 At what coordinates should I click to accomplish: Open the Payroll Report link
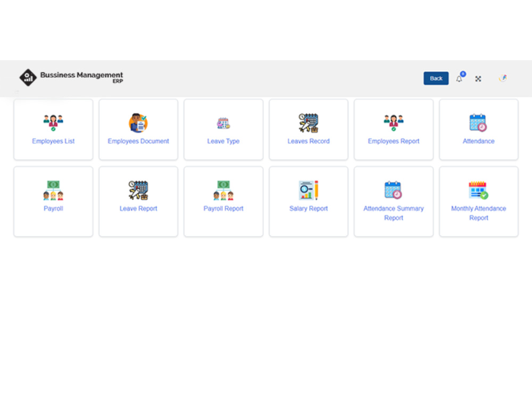pyautogui.click(x=223, y=209)
